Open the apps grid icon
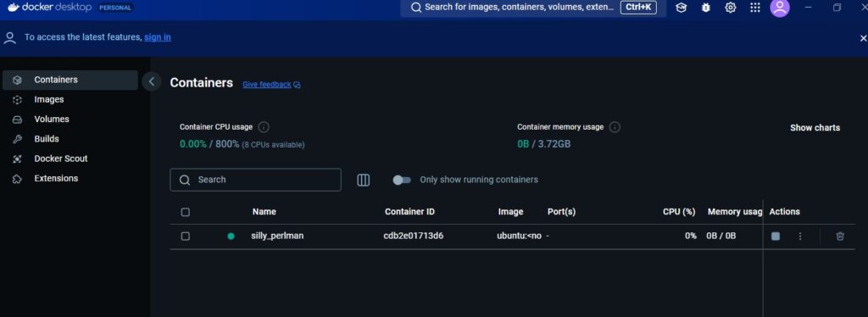Screen dimensions: 868x317 click(x=755, y=8)
